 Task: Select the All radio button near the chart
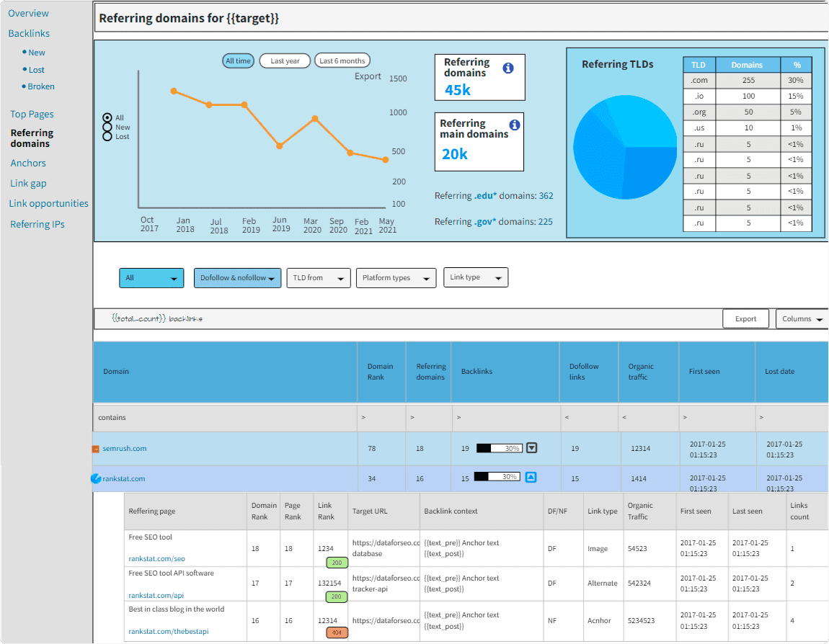(x=109, y=117)
